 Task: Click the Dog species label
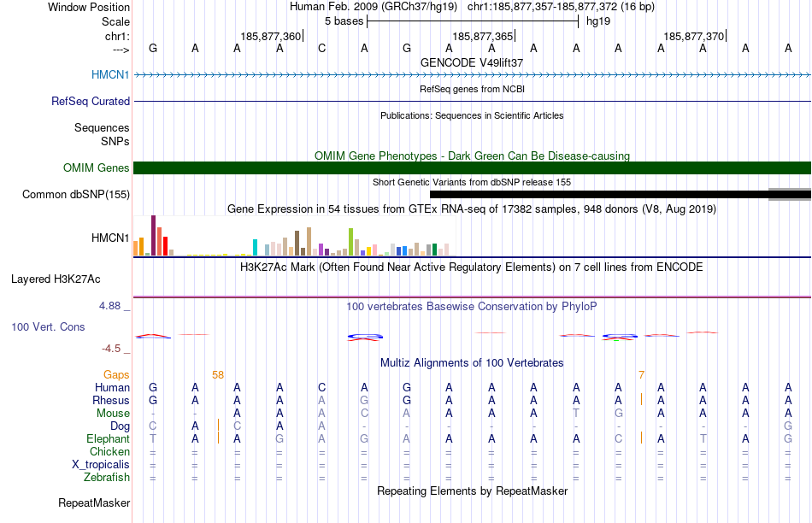[x=121, y=426]
